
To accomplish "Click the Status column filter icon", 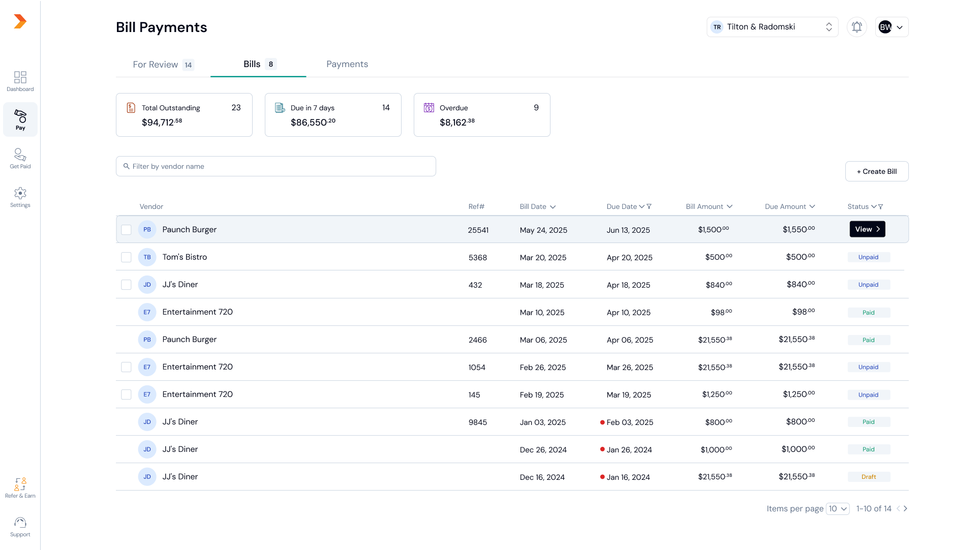I will (x=880, y=206).
